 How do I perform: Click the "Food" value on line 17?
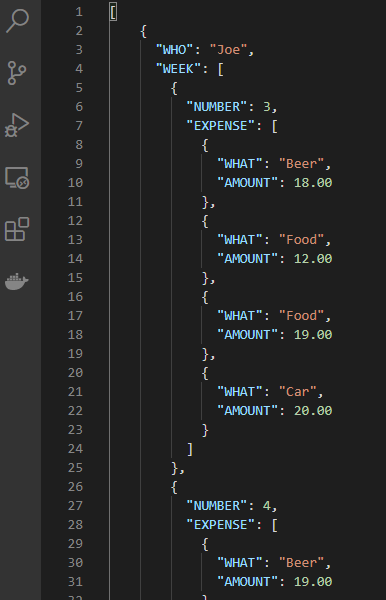point(301,316)
